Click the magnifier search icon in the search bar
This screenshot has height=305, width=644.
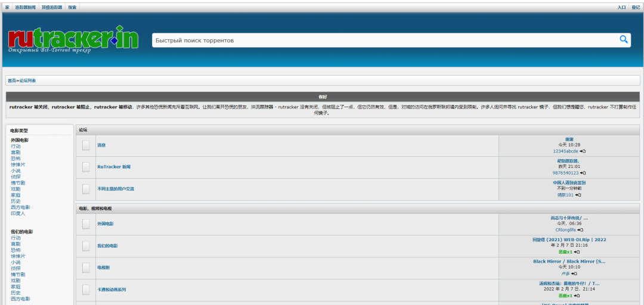(x=624, y=39)
